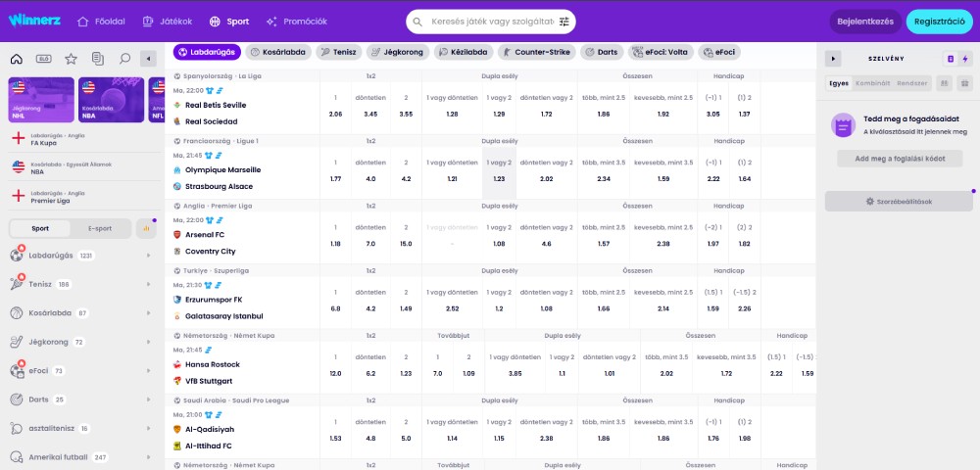Viewport: 980px width, 470px height.
Task: Select the Kézilabda sport chip
Action: pos(464,53)
